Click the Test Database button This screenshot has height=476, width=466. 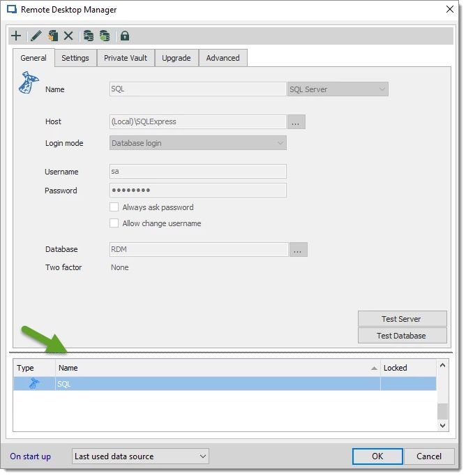click(404, 337)
